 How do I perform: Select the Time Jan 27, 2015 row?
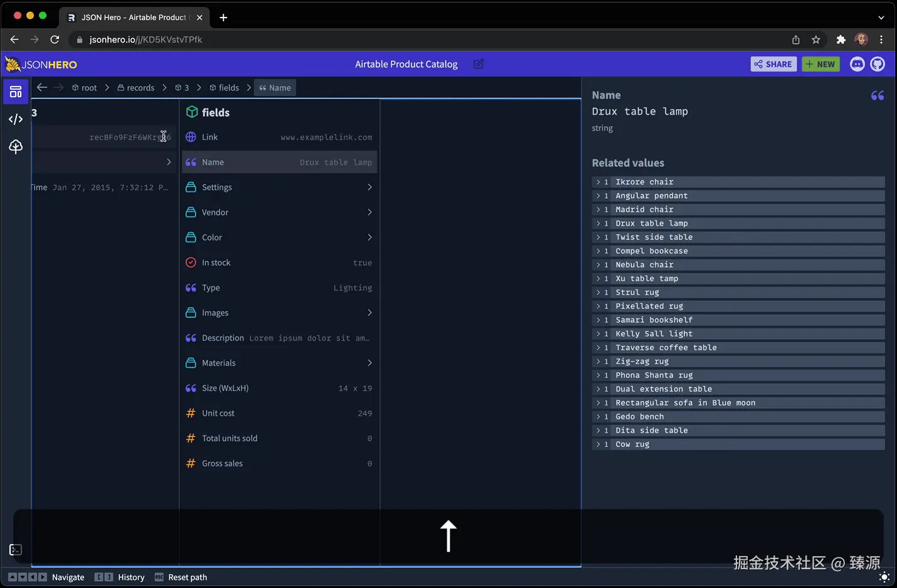click(104, 187)
